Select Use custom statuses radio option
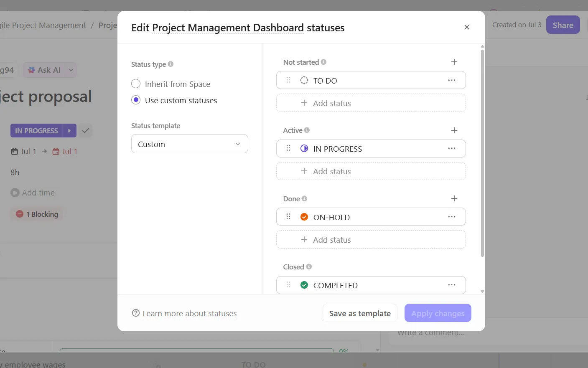Image resolution: width=588 pixels, height=368 pixels. tap(136, 100)
